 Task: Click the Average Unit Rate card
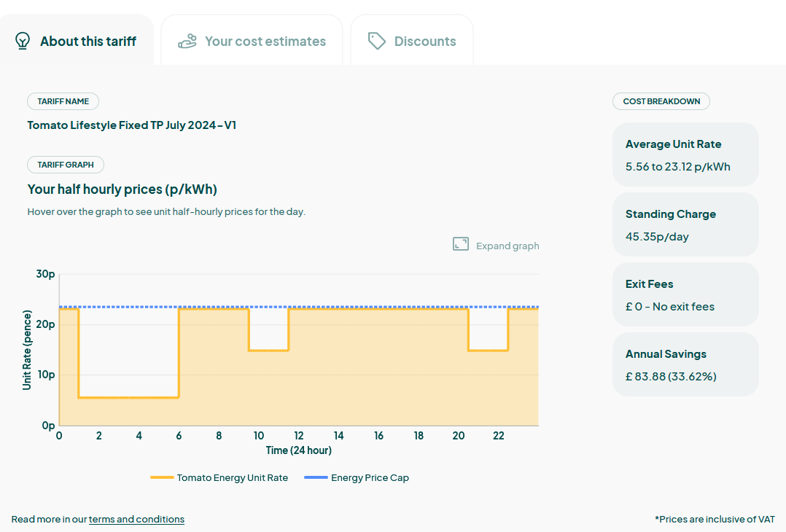click(685, 154)
